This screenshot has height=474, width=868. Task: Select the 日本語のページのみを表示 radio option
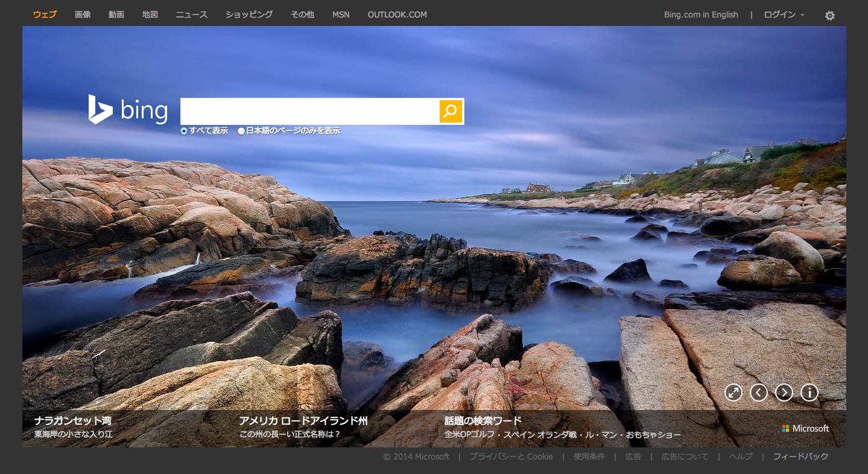[241, 131]
